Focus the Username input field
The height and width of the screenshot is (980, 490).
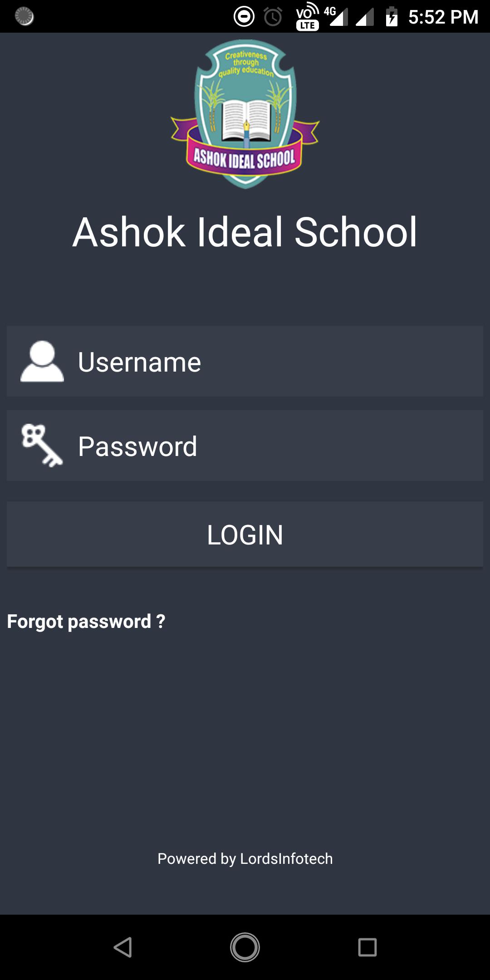(x=245, y=361)
